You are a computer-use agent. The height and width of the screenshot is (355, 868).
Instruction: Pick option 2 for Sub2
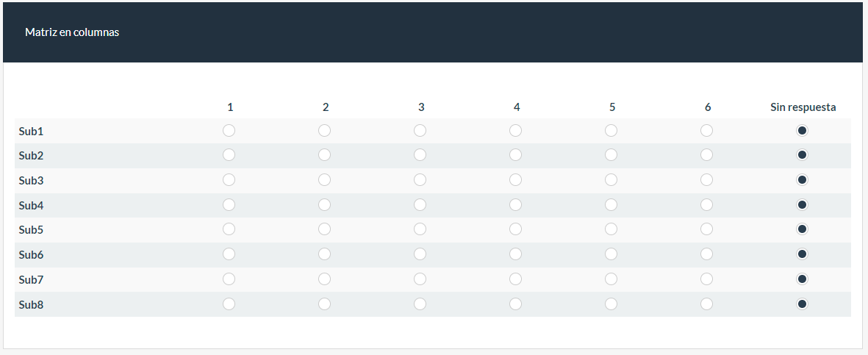[x=325, y=155]
